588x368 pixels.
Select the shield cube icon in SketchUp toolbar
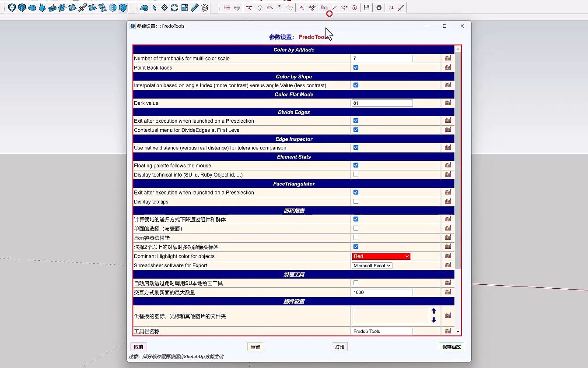12,7
